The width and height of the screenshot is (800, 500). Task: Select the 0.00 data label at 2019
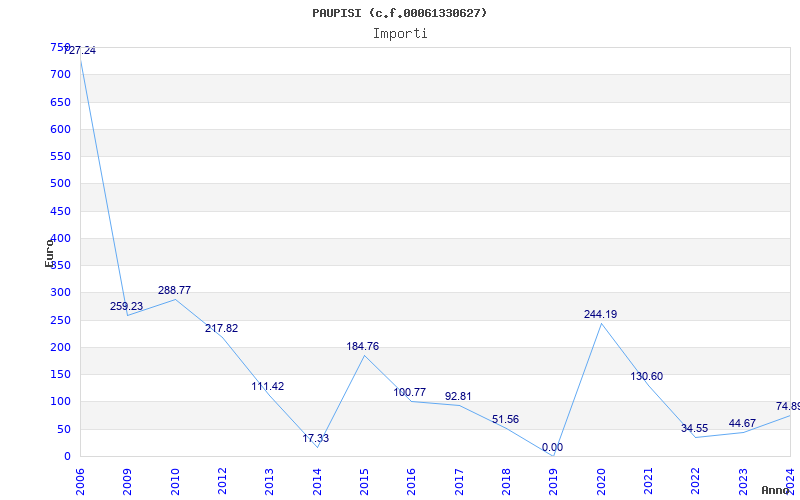coord(552,447)
